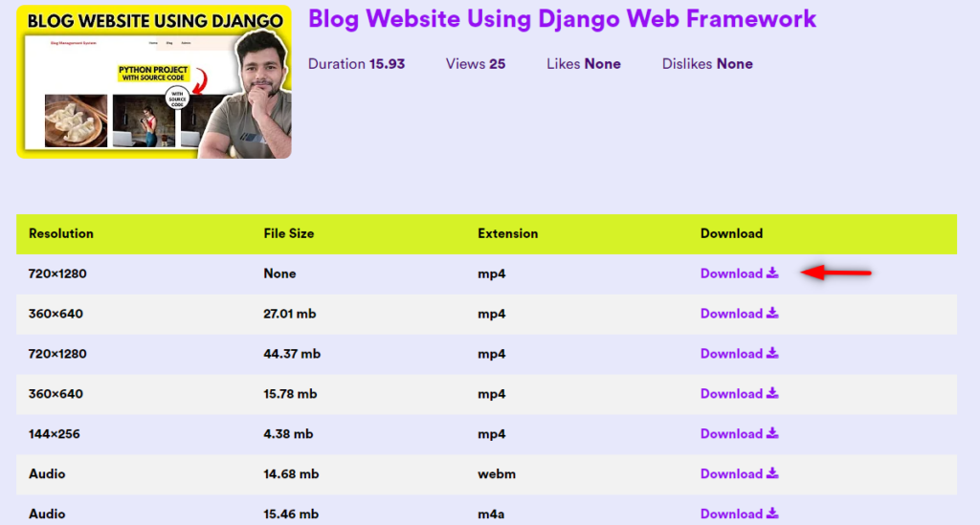Click mp4 in the 4.38 mb row

tap(491, 433)
